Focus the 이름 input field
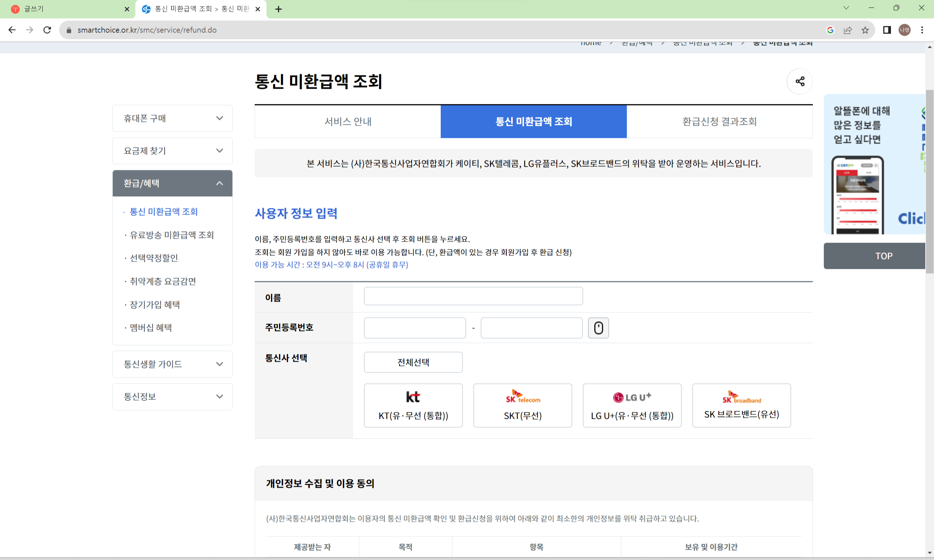The width and height of the screenshot is (934, 560). pos(473,296)
